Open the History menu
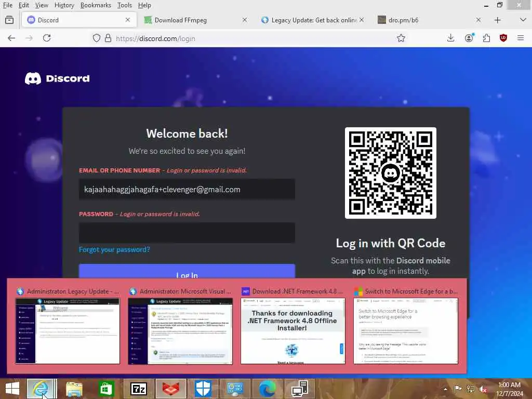The width and height of the screenshot is (532, 399). coord(64,5)
